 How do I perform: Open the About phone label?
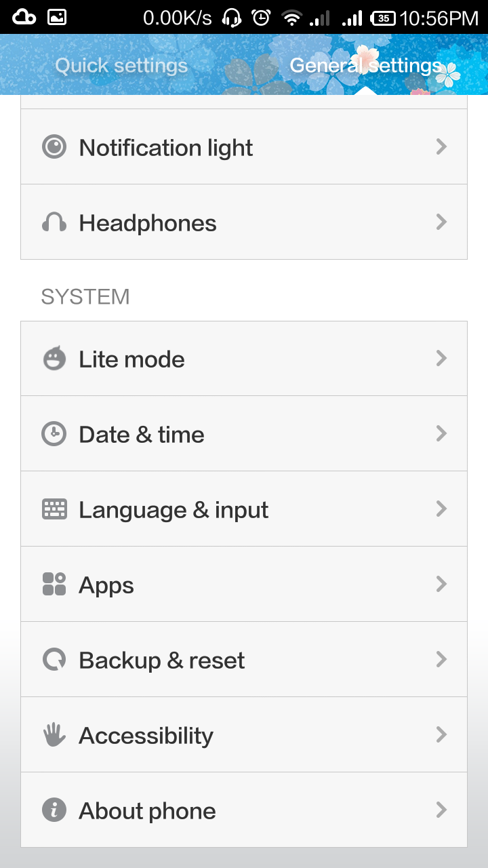pos(147,811)
